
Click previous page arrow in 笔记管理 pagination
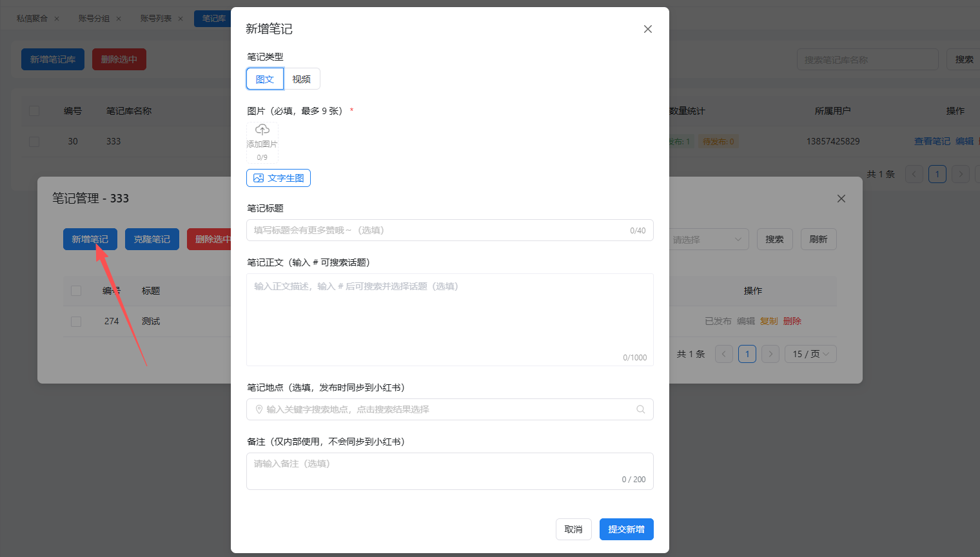[724, 354]
